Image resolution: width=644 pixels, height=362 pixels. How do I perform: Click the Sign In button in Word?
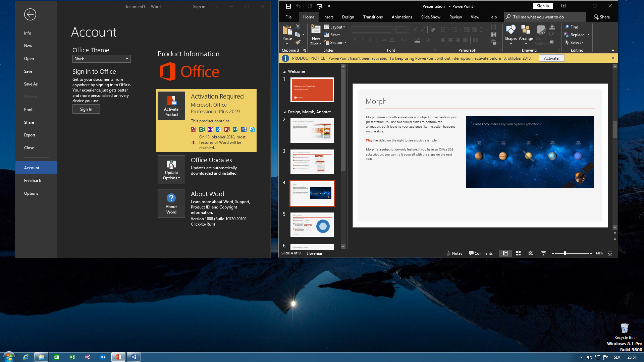pos(86,109)
